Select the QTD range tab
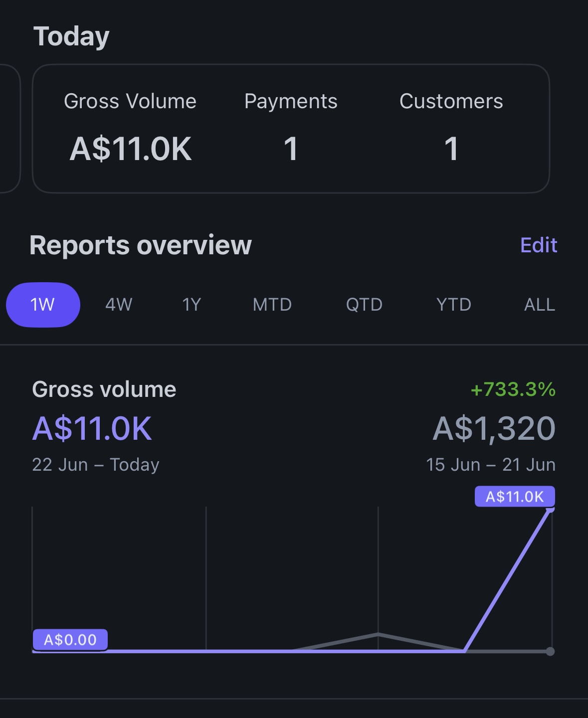Screen dimensions: 588x718 click(364, 305)
